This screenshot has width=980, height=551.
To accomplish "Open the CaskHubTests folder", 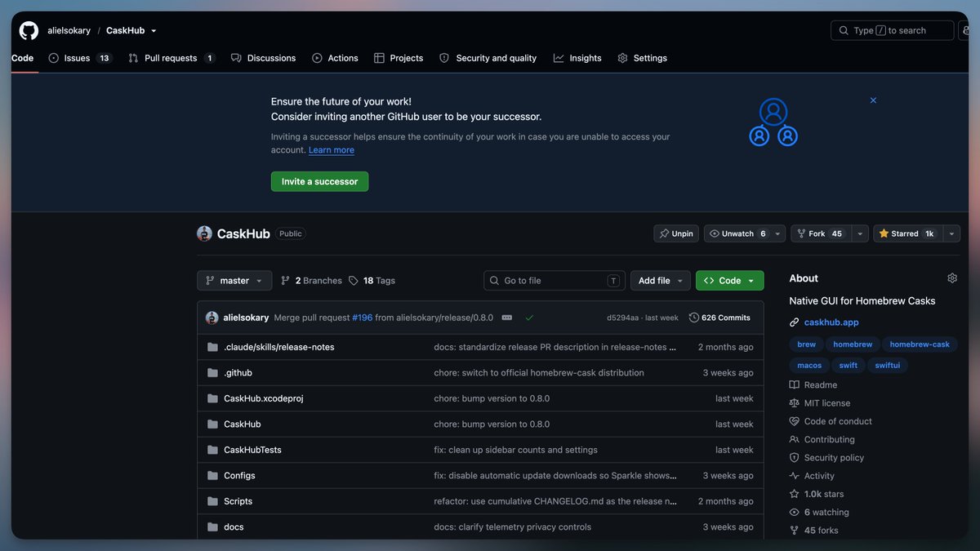I will tap(252, 450).
